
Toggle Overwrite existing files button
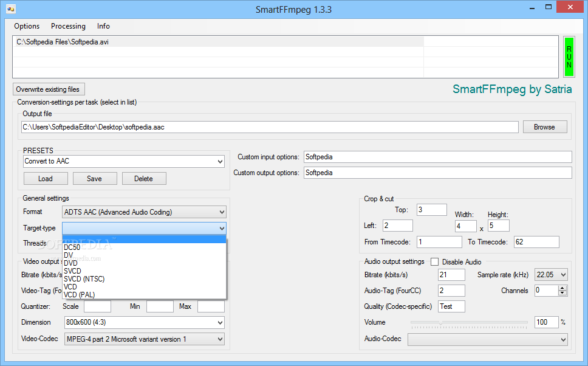pyautogui.click(x=49, y=89)
